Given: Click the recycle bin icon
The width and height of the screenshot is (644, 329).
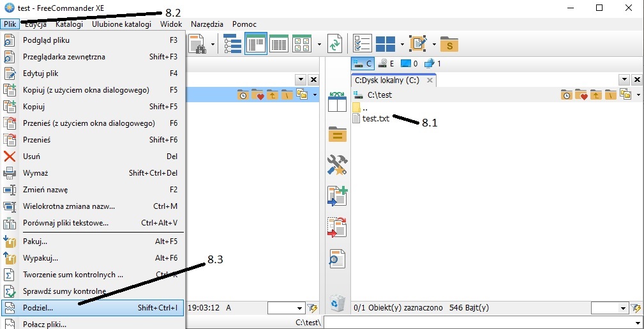Looking at the screenshot, I should [x=338, y=303].
